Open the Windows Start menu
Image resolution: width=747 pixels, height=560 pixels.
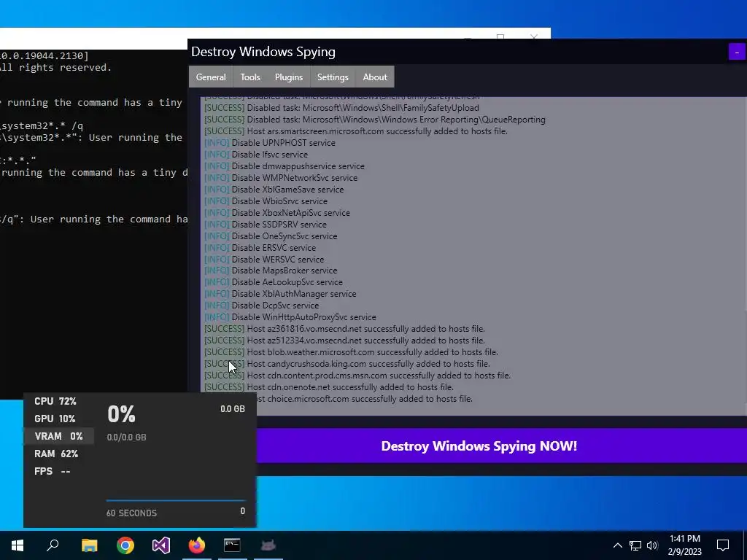click(x=18, y=545)
